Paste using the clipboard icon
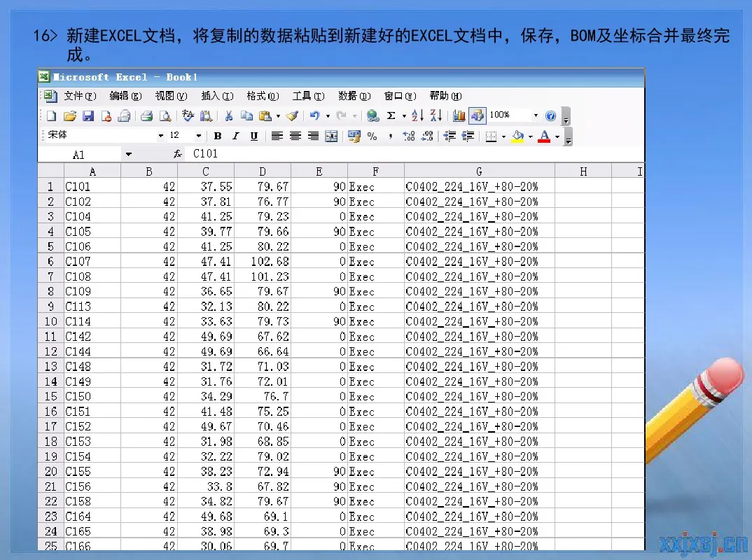 265,115
